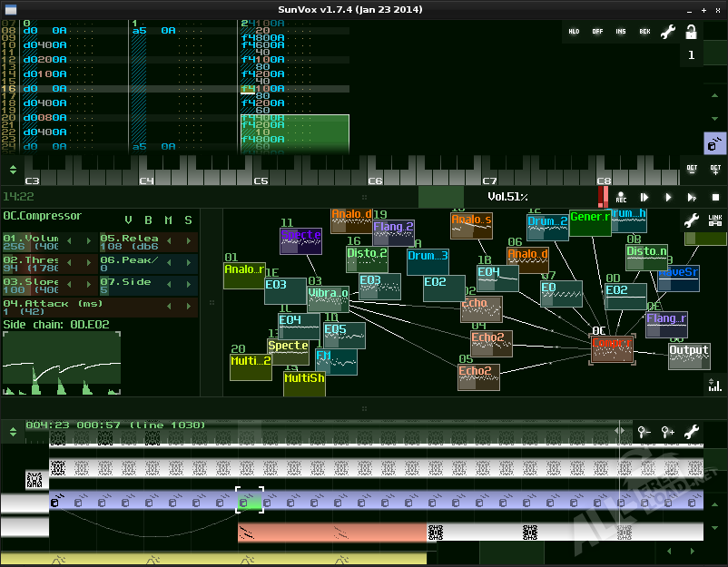The image size is (728, 567).
Task: Click the REC record icon in the transport
Action: (621, 198)
